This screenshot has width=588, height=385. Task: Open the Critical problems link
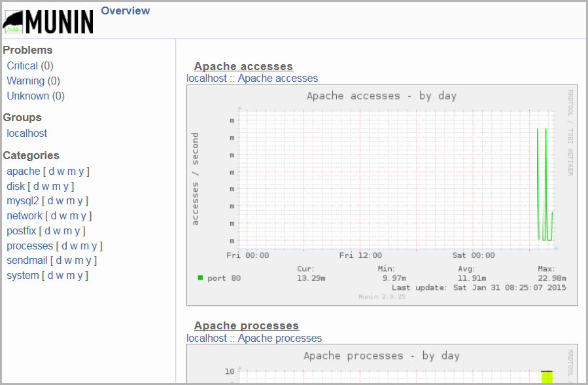22,65
